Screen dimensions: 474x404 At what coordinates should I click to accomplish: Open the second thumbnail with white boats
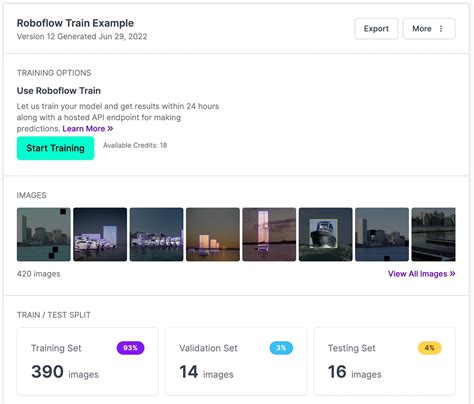(x=100, y=234)
